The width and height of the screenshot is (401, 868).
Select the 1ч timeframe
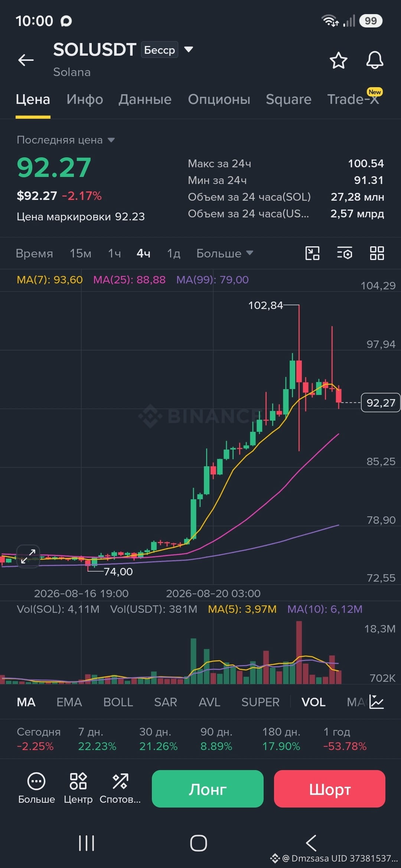coord(114,253)
